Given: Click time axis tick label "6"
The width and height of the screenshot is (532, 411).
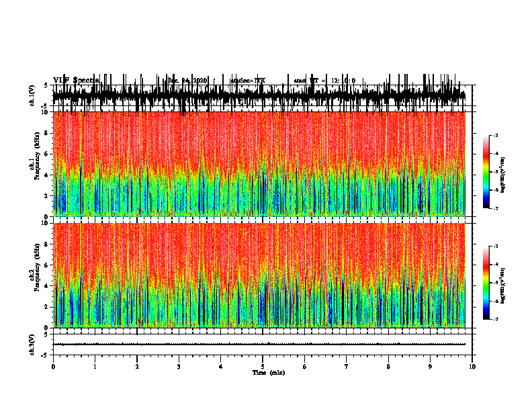Looking at the screenshot, I should pos(304,367).
